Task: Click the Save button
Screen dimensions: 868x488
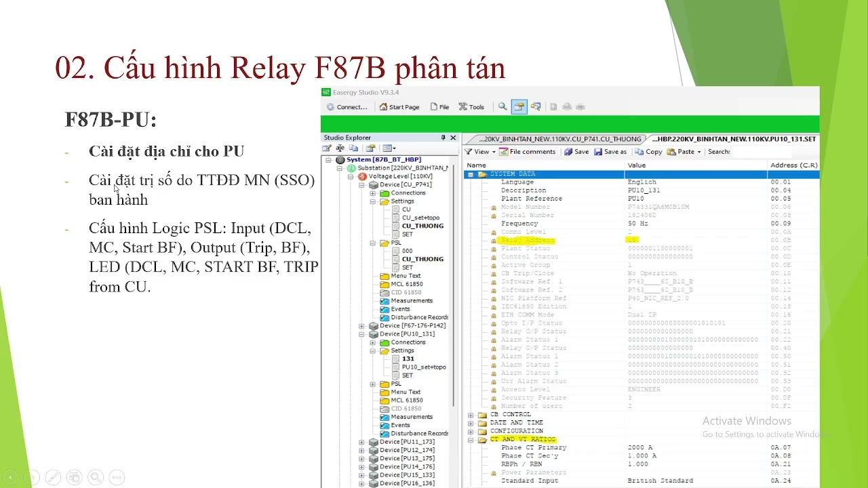Action: click(x=576, y=152)
